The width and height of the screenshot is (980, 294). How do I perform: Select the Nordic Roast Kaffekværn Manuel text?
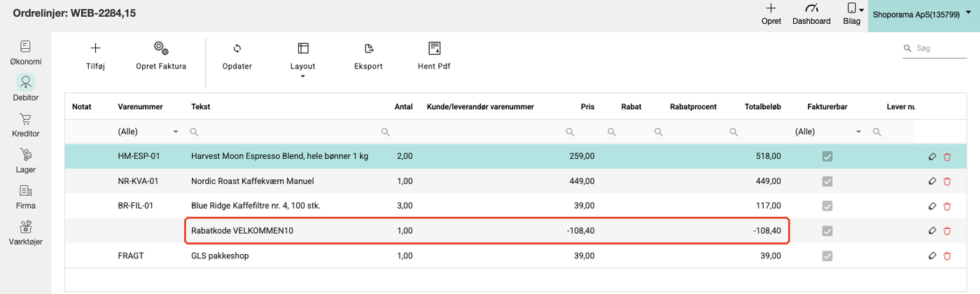tap(253, 181)
